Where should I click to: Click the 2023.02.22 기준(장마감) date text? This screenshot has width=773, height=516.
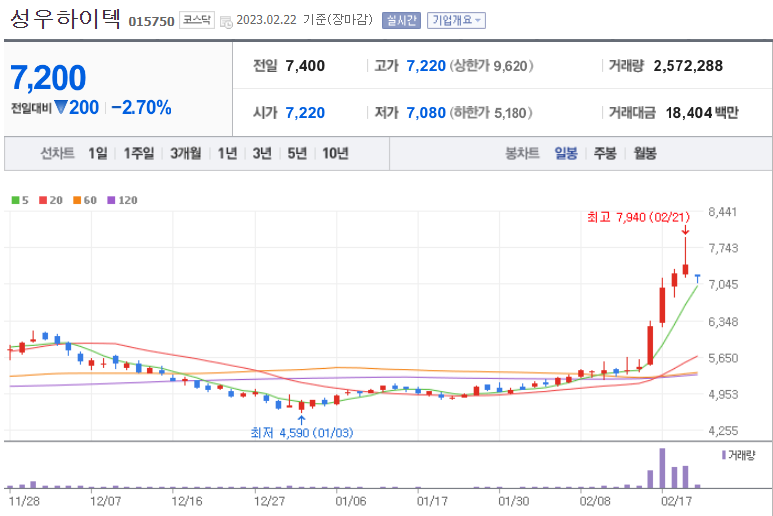click(305, 20)
